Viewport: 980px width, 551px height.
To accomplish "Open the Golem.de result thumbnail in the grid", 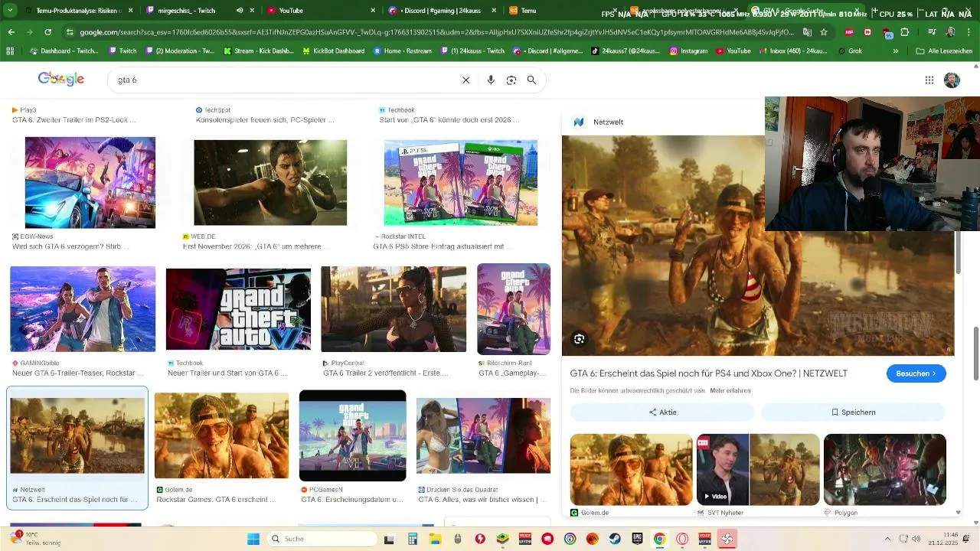I will click(x=222, y=435).
